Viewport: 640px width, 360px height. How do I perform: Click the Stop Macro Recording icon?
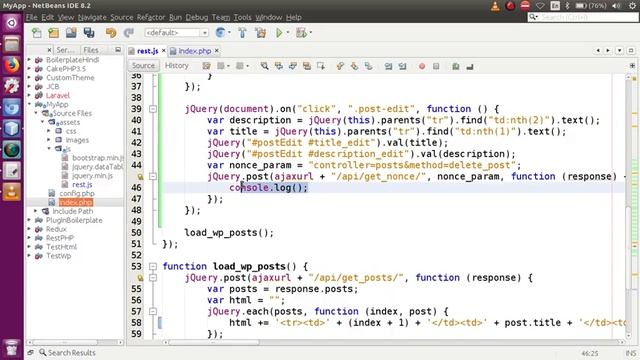pyautogui.click(x=436, y=66)
